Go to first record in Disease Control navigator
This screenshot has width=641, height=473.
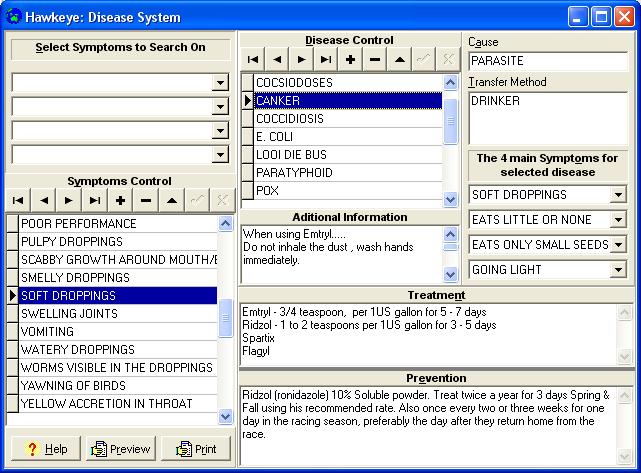point(254,60)
